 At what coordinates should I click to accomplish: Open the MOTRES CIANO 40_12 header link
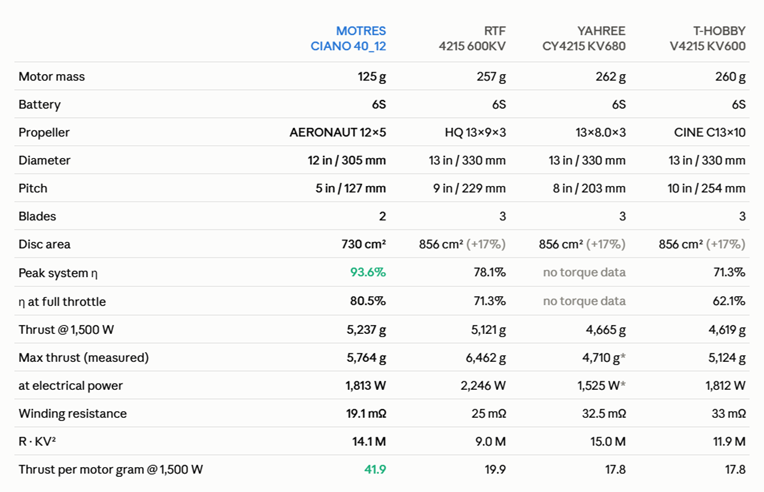click(x=348, y=38)
